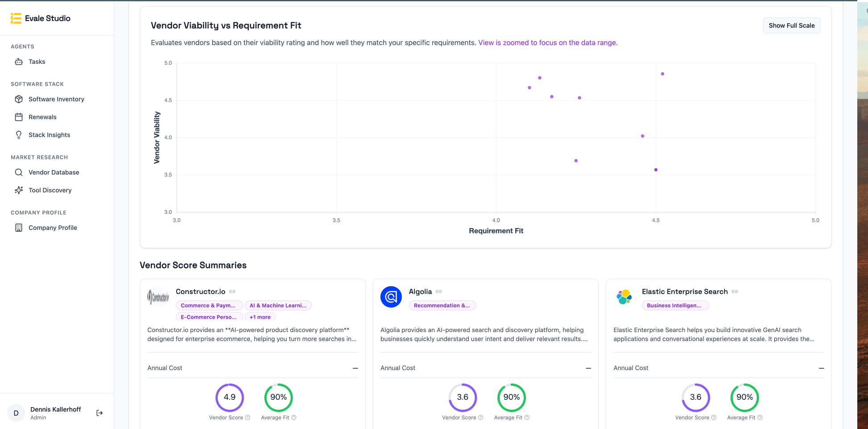The height and width of the screenshot is (429, 868).
Task: Click the logout icon beside Dennis Kallerhoff
Action: click(100, 413)
